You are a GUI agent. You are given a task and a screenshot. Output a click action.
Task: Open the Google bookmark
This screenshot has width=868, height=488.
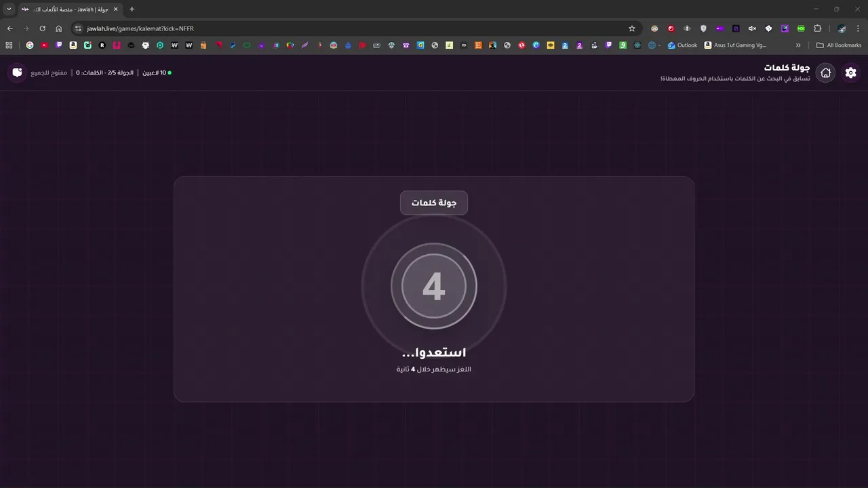pyautogui.click(x=29, y=45)
